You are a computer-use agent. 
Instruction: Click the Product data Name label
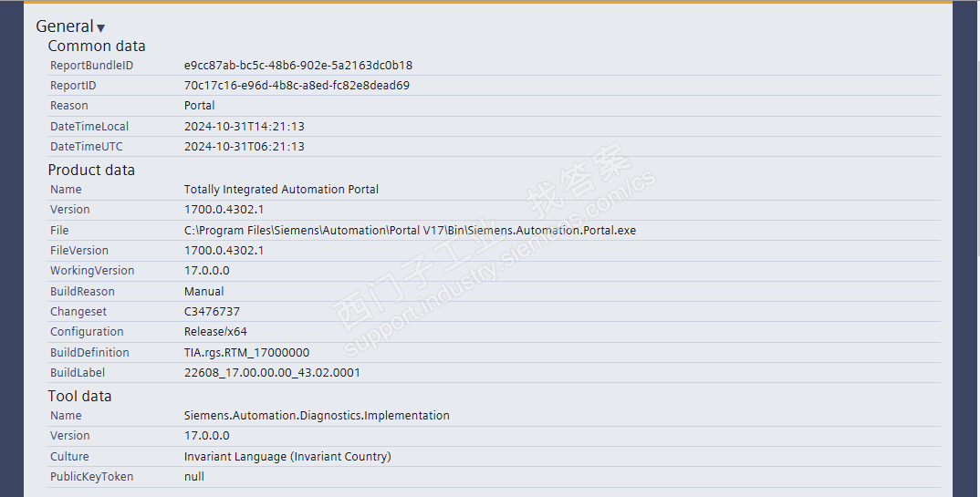click(66, 189)
